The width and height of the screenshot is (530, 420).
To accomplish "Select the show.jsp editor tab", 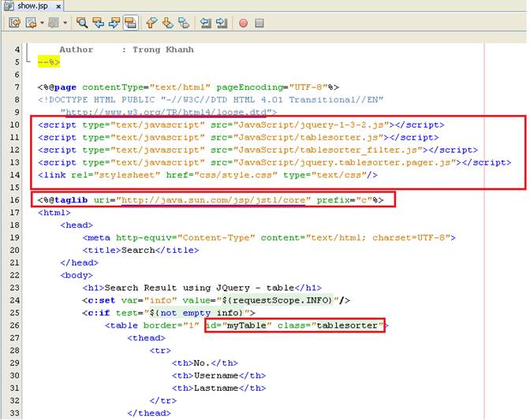I will pos(33,6).
